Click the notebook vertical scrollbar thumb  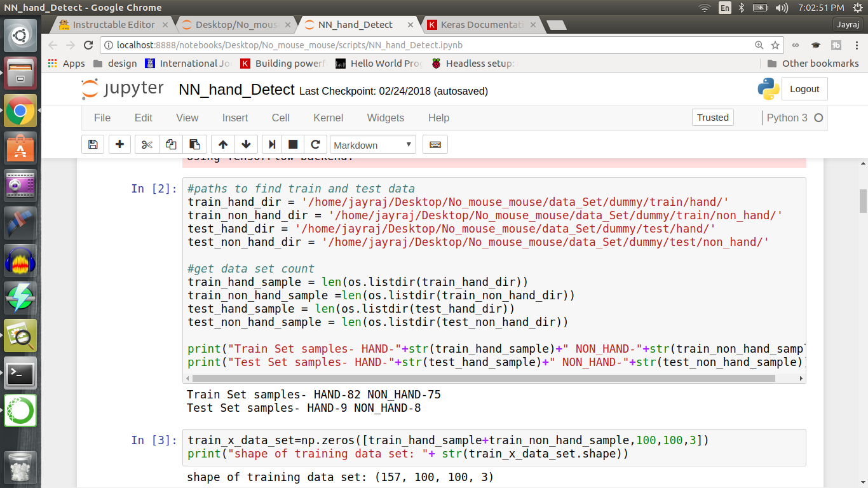click(x=863, y=201)
